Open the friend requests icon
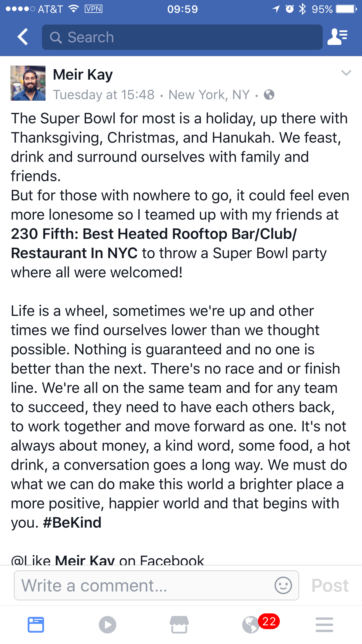Image resolution: width=362 pixels, height=644 pixels. click(x=337, y=37)
